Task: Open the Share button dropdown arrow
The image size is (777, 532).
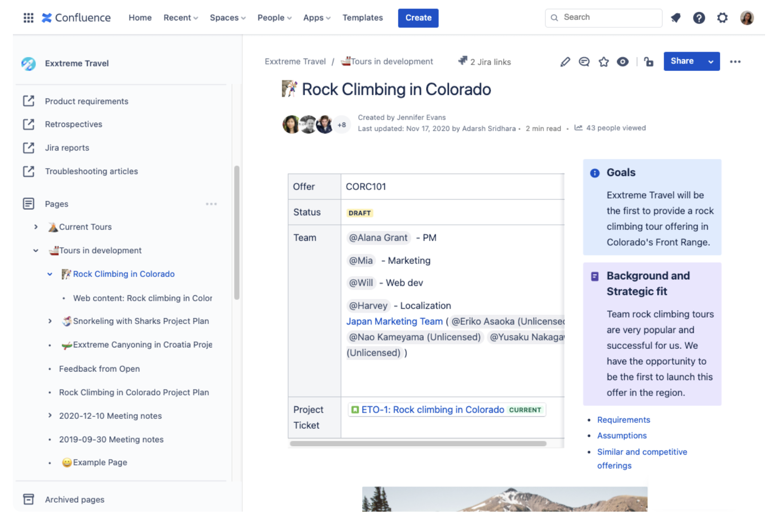Action: 711,62
